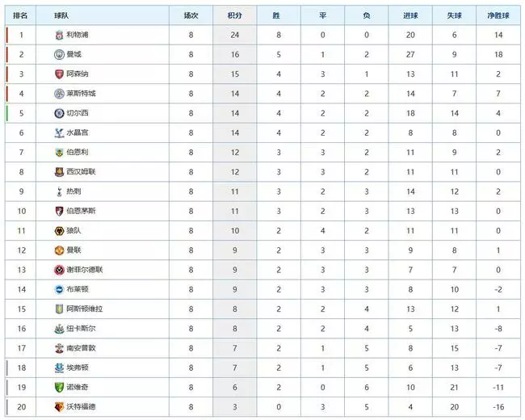Image resolution: width=525 pixels, height=420 pixels.
Task: Click the Tottenham (热刺) crest icon
Action: tap(59, 191)
